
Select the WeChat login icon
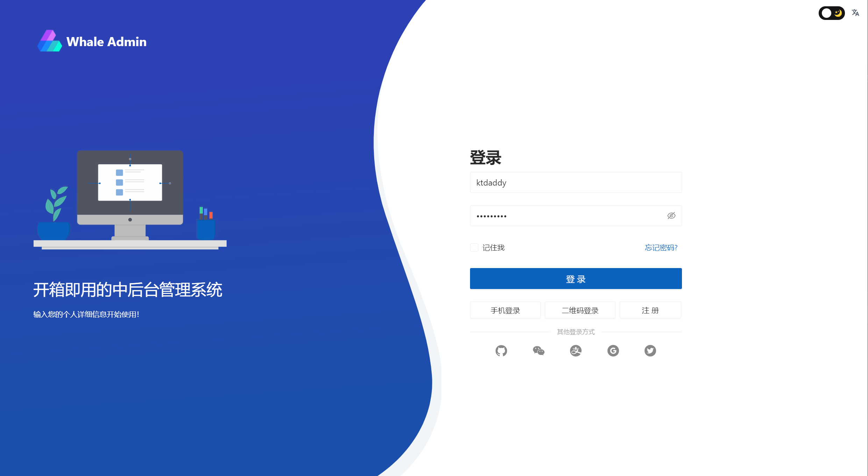pyautogui.click(x=539, y=350)
